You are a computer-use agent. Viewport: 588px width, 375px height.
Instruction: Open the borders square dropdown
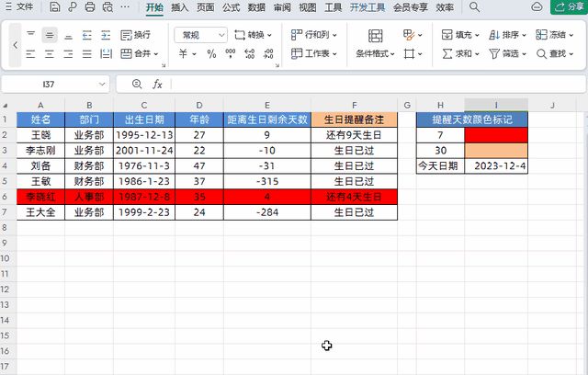pyautogui.click(x=413, y=54)
